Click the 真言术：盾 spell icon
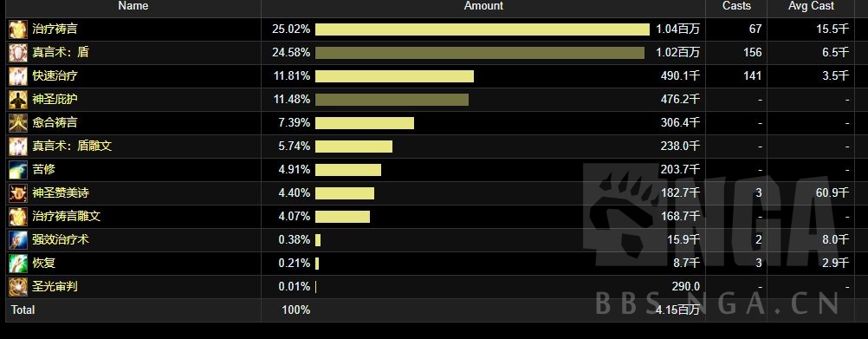 click(x=17, y=53)
